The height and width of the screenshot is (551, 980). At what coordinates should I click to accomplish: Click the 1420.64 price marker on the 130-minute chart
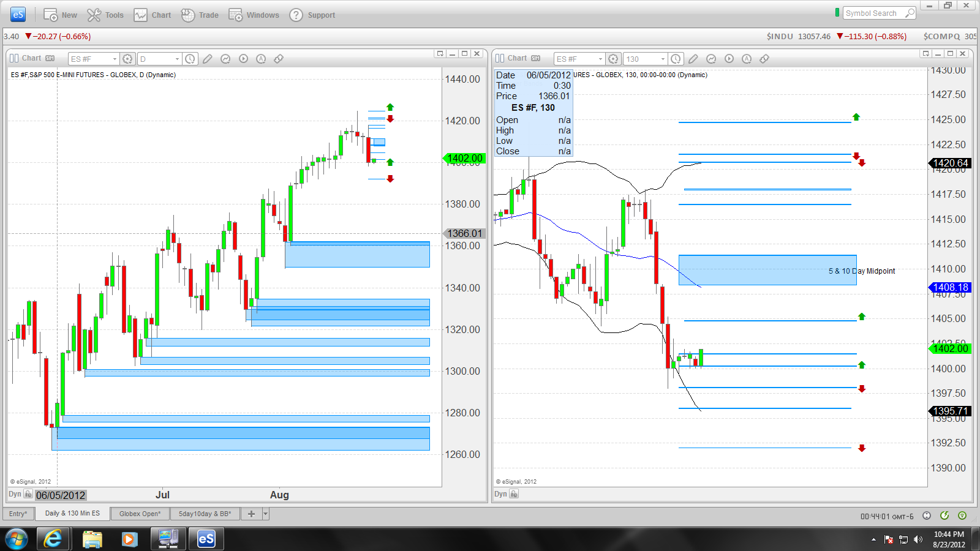coord(951,163)
